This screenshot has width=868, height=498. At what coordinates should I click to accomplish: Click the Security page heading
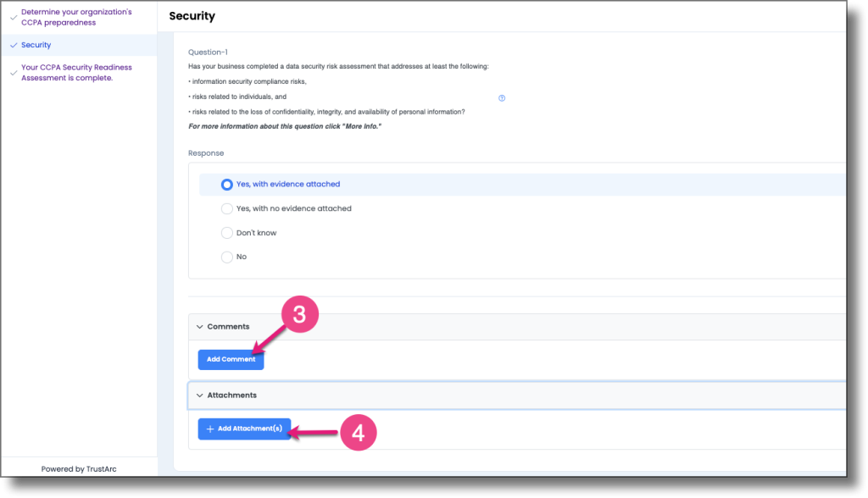click(x=192, y=16)
